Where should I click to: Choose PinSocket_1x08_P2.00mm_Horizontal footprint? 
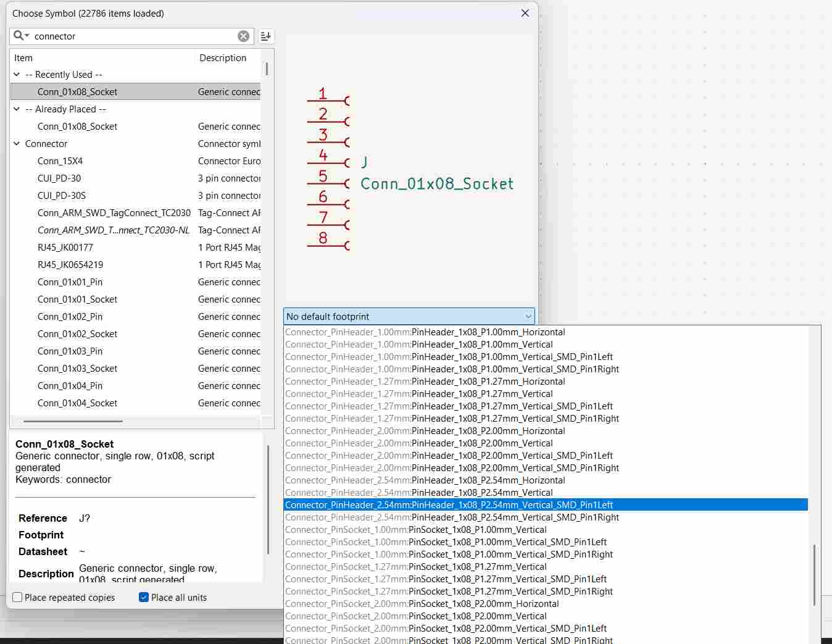(x=546, y=604)
